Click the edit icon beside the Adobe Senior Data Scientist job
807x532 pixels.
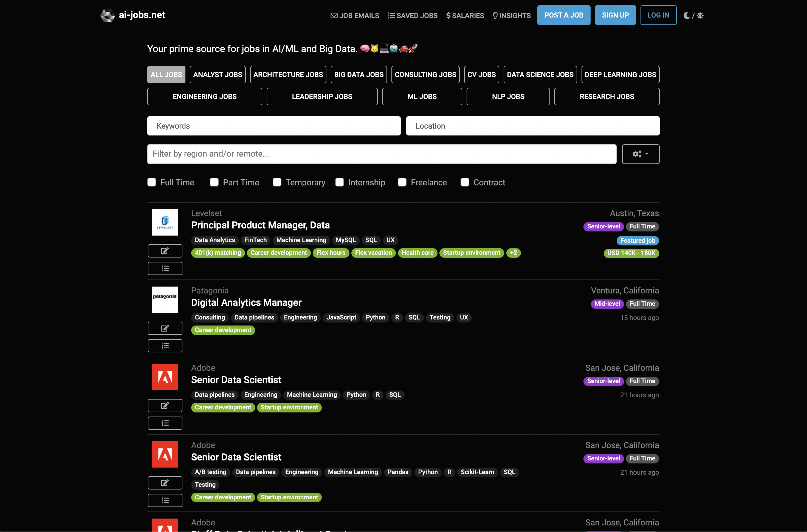point(165,406)
